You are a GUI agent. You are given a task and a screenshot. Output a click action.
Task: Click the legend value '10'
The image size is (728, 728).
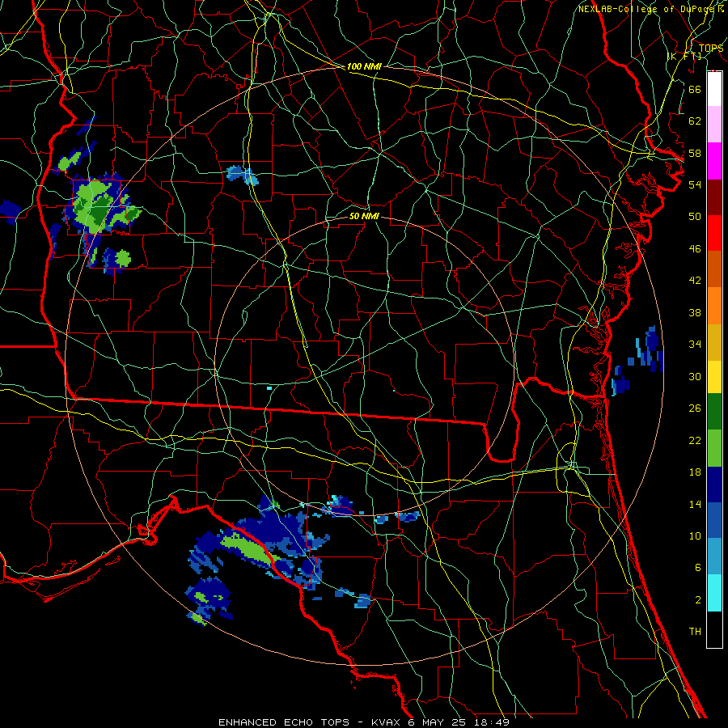(695, 536)
